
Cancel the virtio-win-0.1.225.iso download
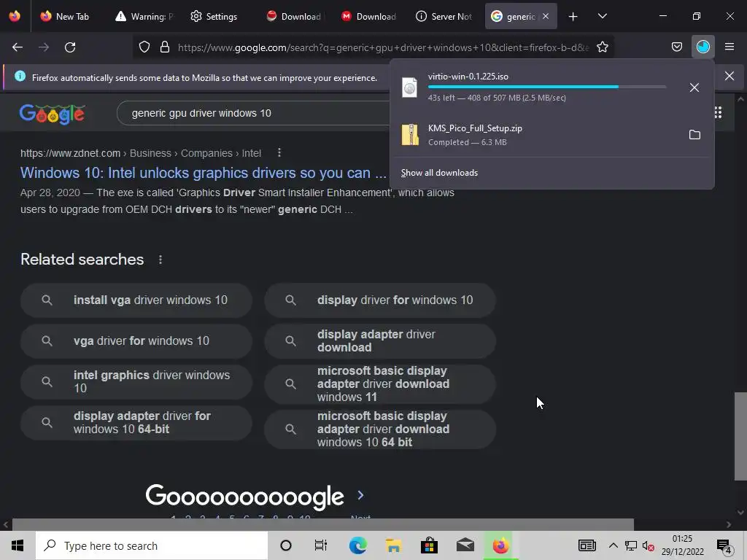click(694, 87)
